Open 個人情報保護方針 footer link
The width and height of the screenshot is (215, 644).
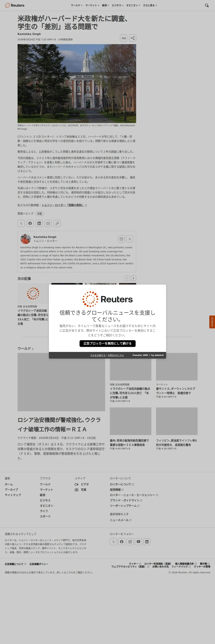coord(186,564)
